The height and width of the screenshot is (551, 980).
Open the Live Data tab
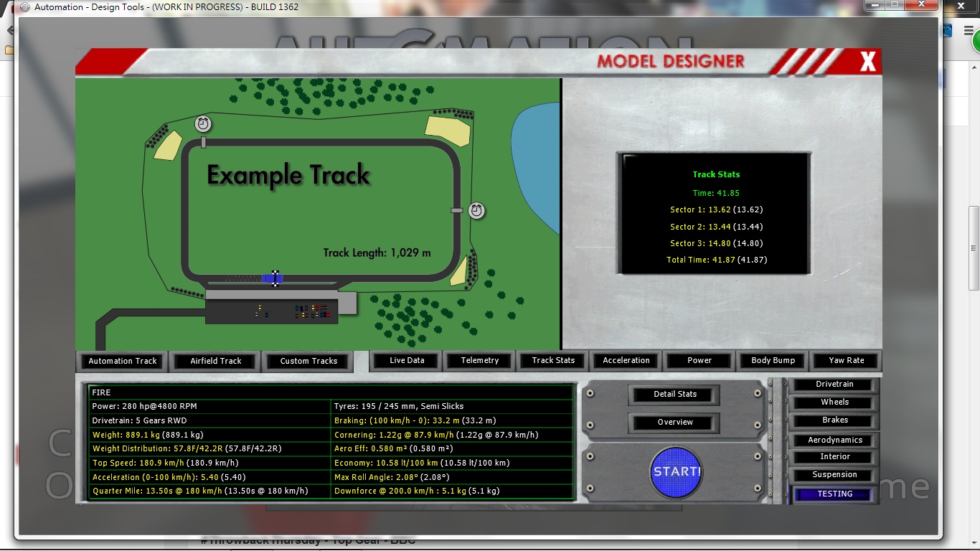point(407,360)
